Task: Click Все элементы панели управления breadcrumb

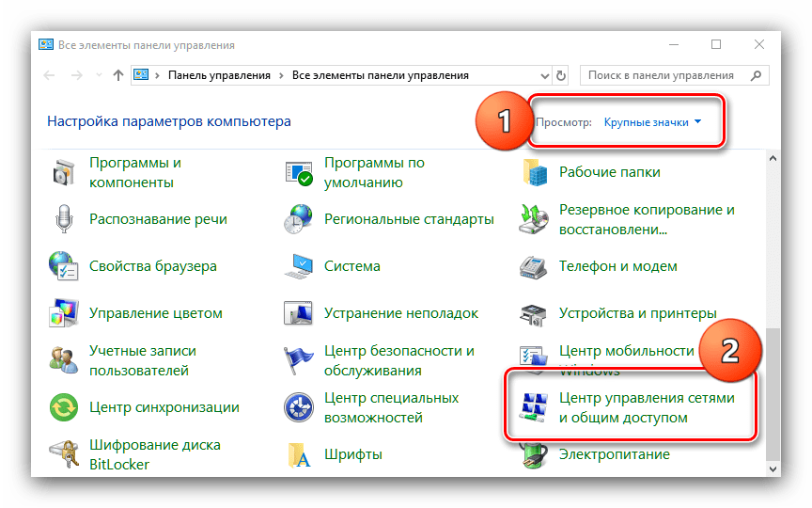Action: click(x=380, y=75)
